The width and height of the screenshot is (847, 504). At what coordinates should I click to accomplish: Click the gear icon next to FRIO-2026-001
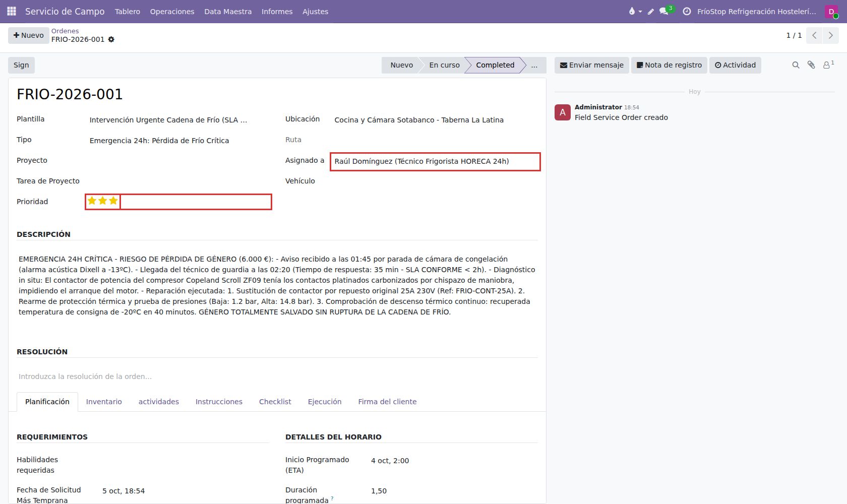111,39
